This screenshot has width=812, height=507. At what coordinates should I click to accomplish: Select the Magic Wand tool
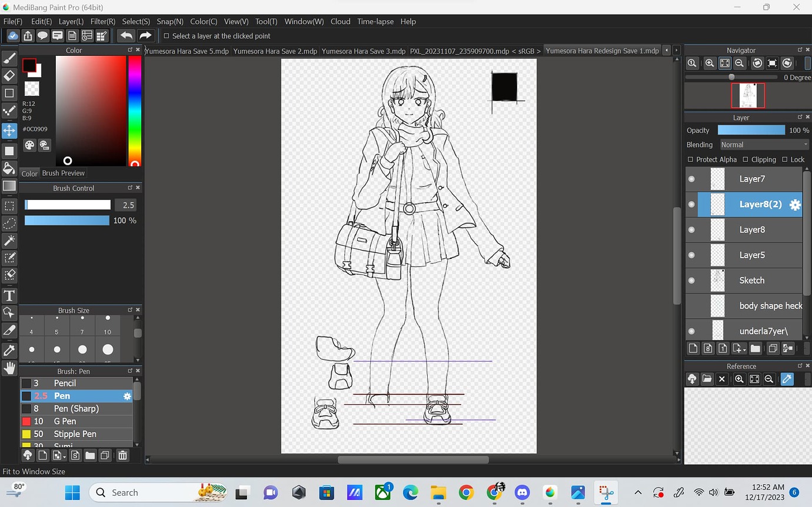[x=9, y=241]
